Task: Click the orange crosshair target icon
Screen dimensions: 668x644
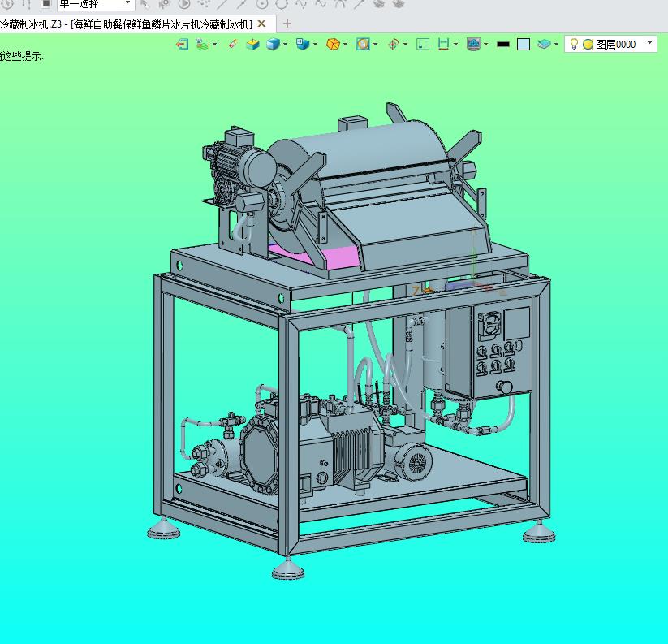Action: tap(393, 44)
